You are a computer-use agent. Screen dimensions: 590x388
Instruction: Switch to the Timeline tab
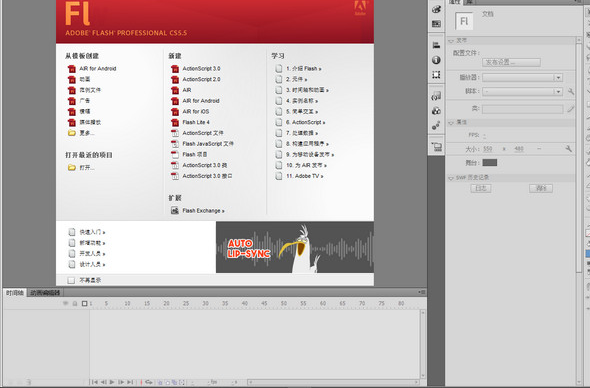(15, 293)
